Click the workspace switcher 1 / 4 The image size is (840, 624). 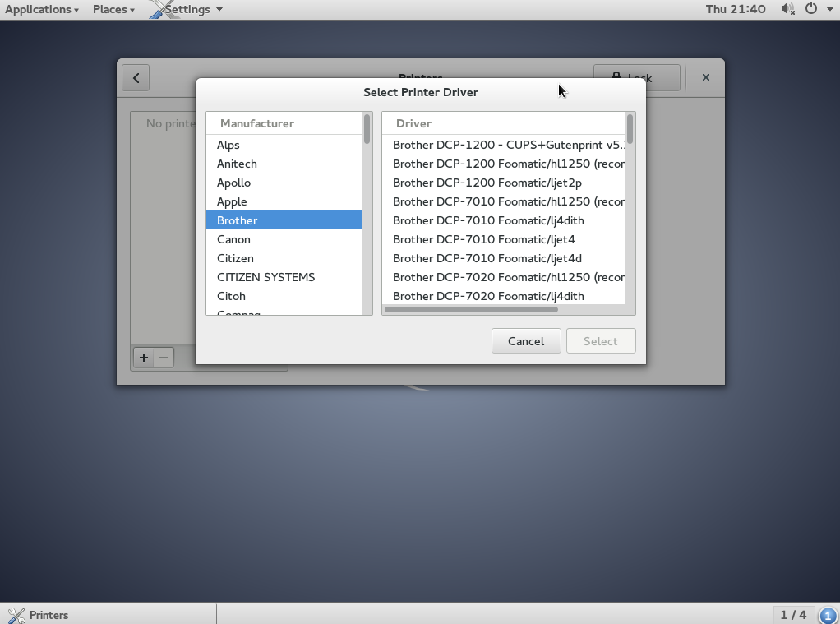[x=793, y=615]
